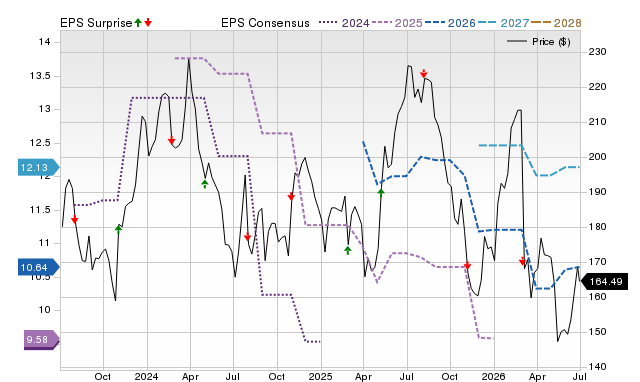Click the green up arrow marking May 2024 earnings
This screenshot has width=640, height=382.
click(x=205, y=184)
